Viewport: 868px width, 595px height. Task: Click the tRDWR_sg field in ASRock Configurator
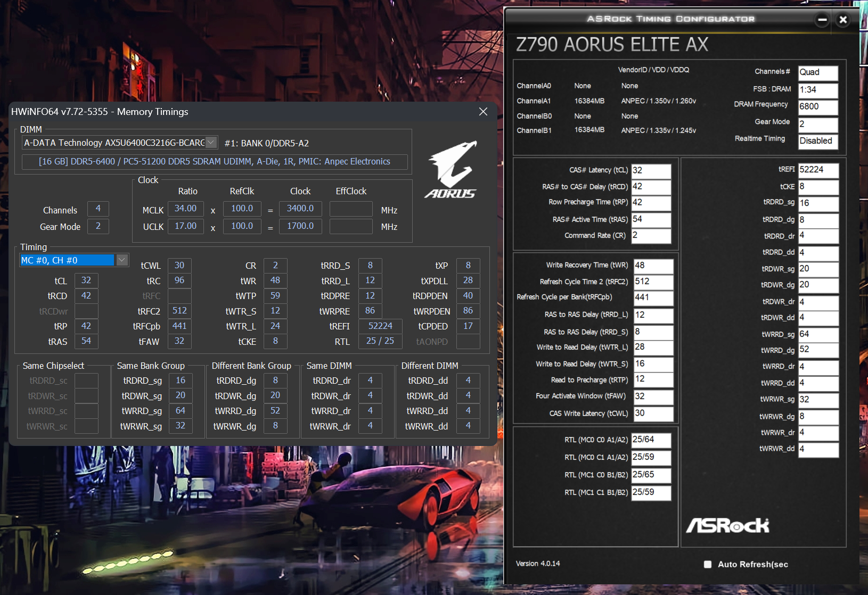point(818,269)
